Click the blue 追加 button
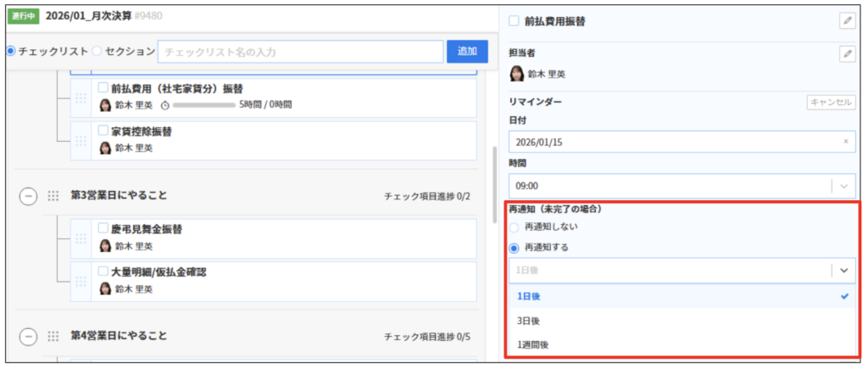This screenshot has height=369, width=868. coord(467,51)
